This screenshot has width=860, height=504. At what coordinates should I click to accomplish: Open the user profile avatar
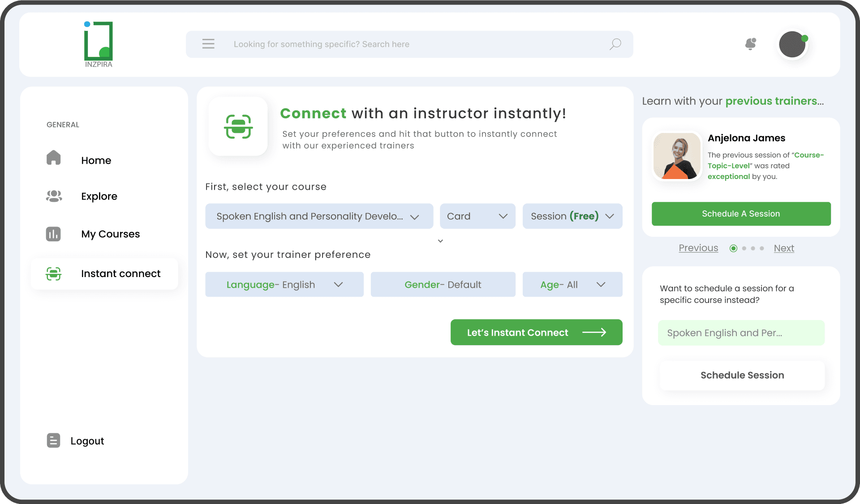point(792,44)
